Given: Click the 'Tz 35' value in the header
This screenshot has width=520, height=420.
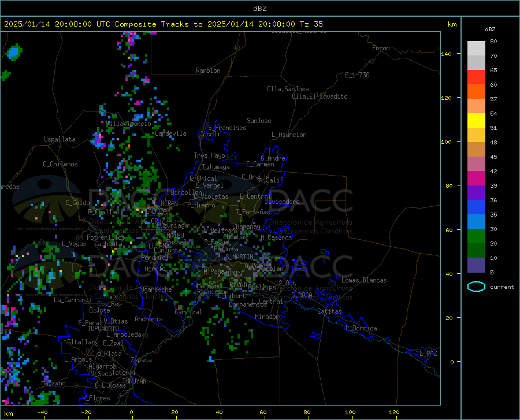Looking at the screenshot, I should (x=311, y=24).
